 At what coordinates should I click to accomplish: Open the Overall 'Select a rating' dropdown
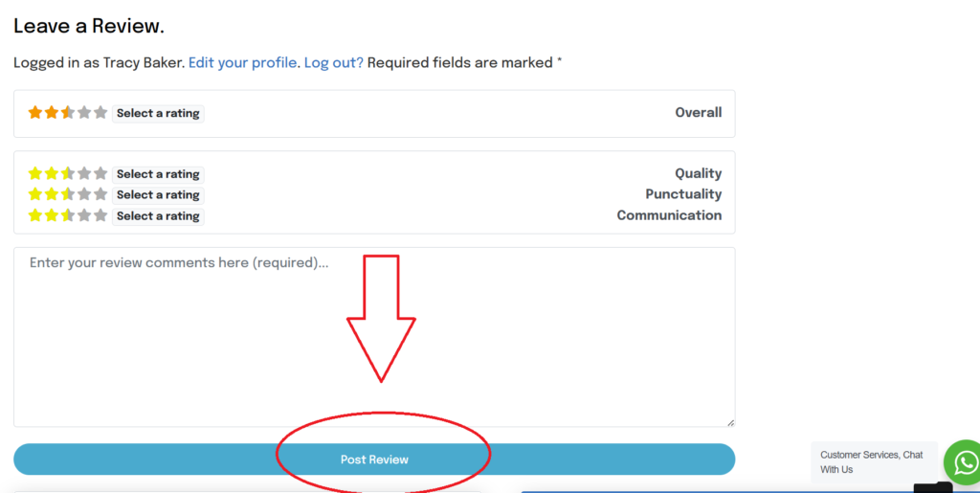pyautogui.click(x=158, y=113)
